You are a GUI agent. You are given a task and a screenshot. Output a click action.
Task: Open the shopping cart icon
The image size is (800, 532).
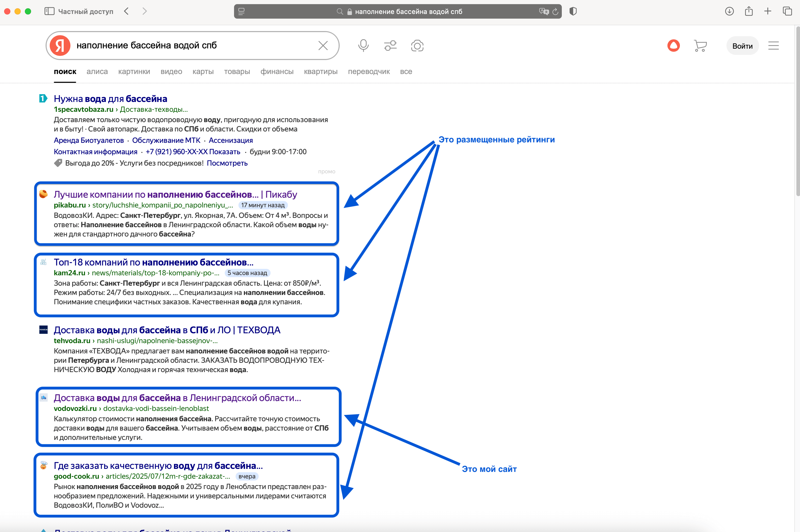(x=700, y=46)
